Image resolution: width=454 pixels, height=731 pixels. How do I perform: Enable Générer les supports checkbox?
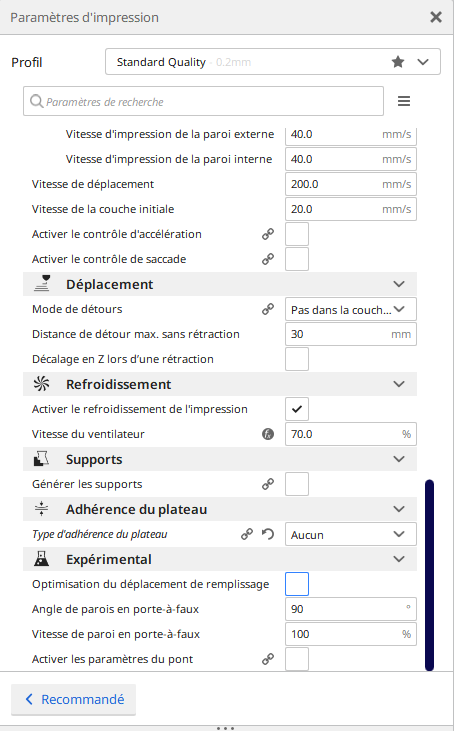pos(297,484)
